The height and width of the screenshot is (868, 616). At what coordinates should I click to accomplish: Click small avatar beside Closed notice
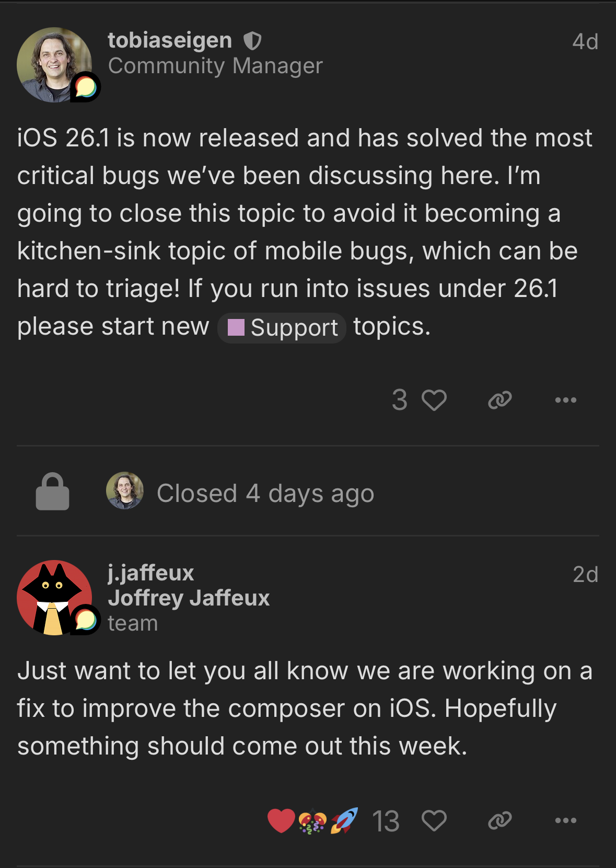coord(125,490)
